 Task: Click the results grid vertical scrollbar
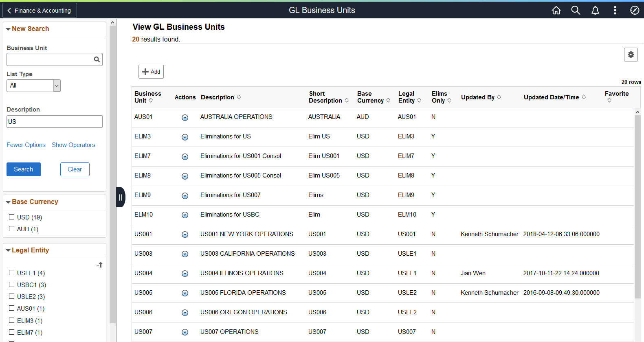tap(637, 207)
